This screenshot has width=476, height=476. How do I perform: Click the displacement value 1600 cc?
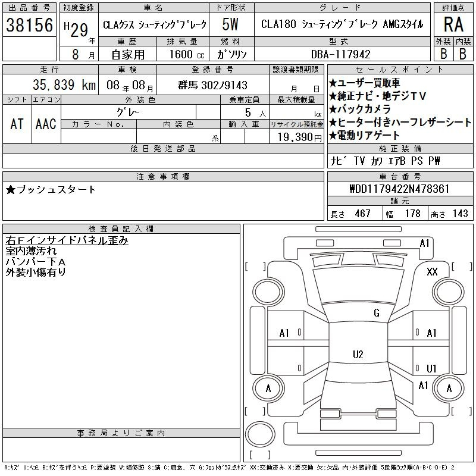point(187,54)
